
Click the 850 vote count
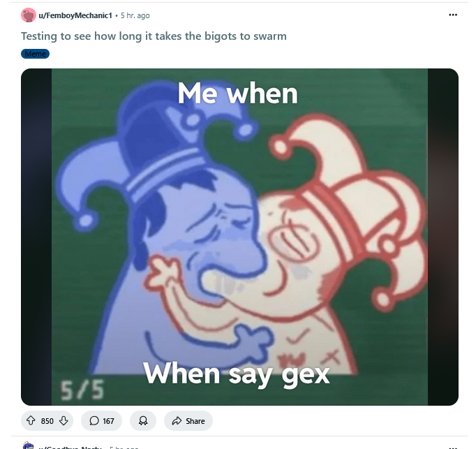click(x=47, y=421)
